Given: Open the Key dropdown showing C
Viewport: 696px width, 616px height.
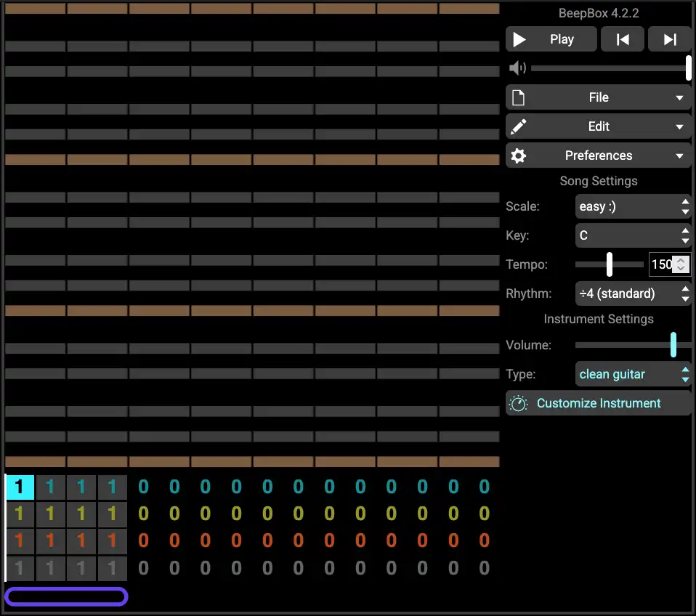Looking at the screenshot, I should point(633,235).
